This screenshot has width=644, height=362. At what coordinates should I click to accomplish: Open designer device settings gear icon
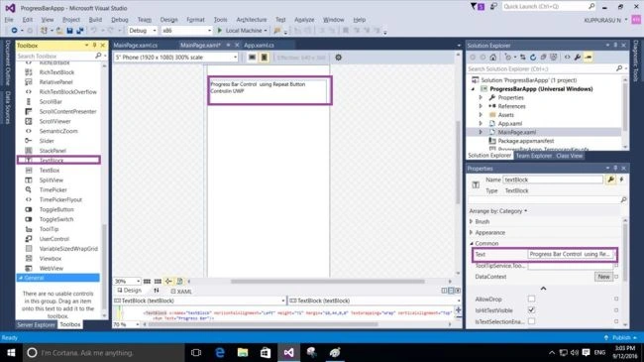[x=339, y=58]
